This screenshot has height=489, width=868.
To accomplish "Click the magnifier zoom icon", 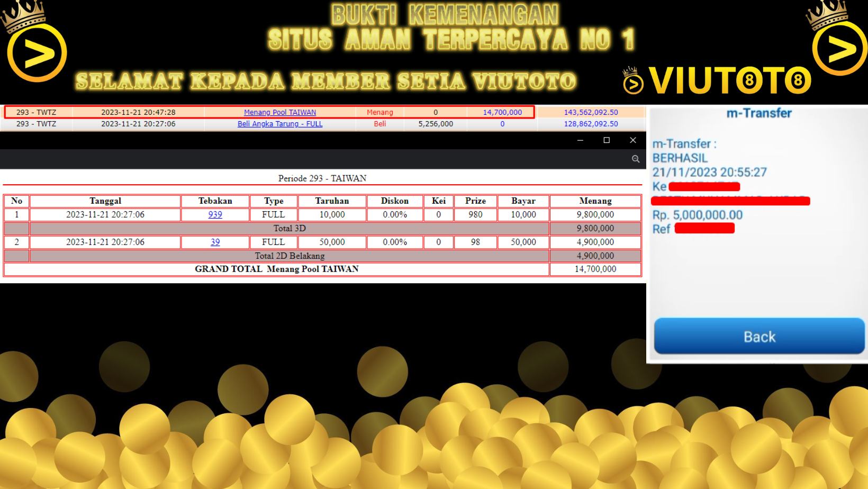I will 635,159.
